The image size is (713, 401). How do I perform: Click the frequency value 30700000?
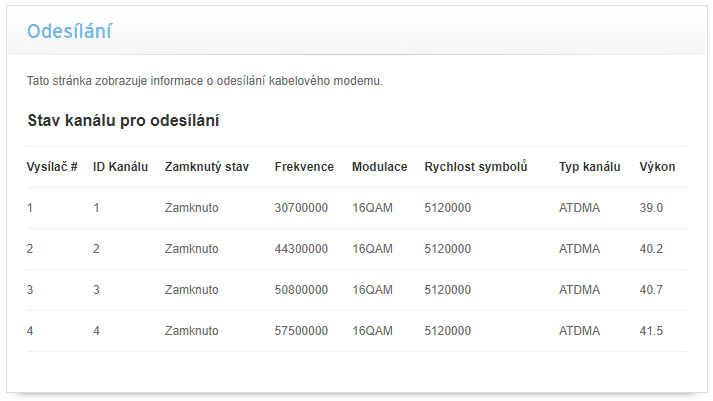tap(301, 208)
